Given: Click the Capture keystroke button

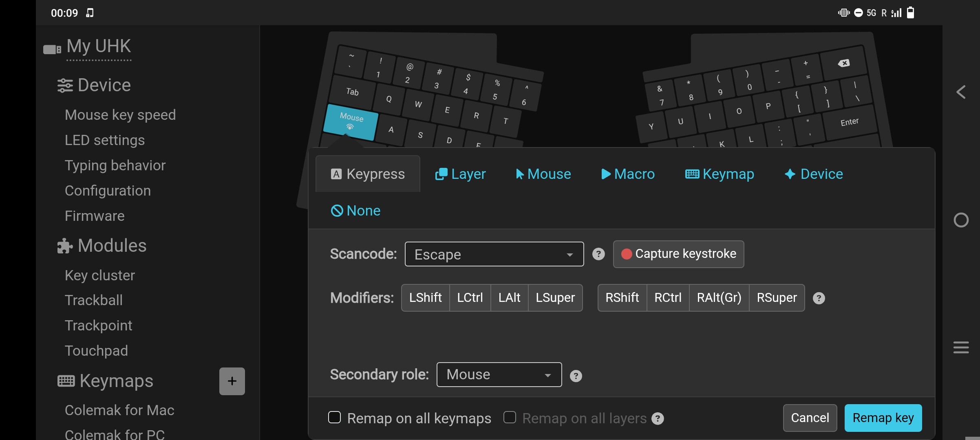Looking at the screenshot, I should 678,254.
